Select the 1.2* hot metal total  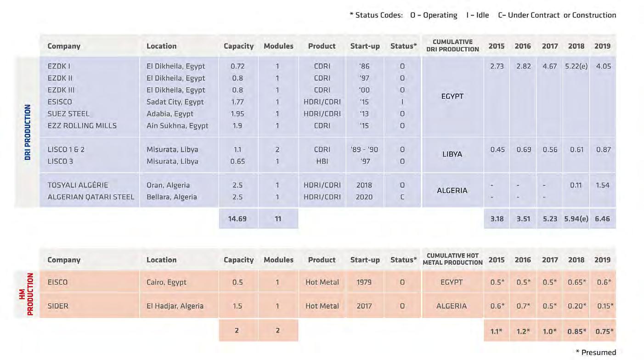[523, 331]
